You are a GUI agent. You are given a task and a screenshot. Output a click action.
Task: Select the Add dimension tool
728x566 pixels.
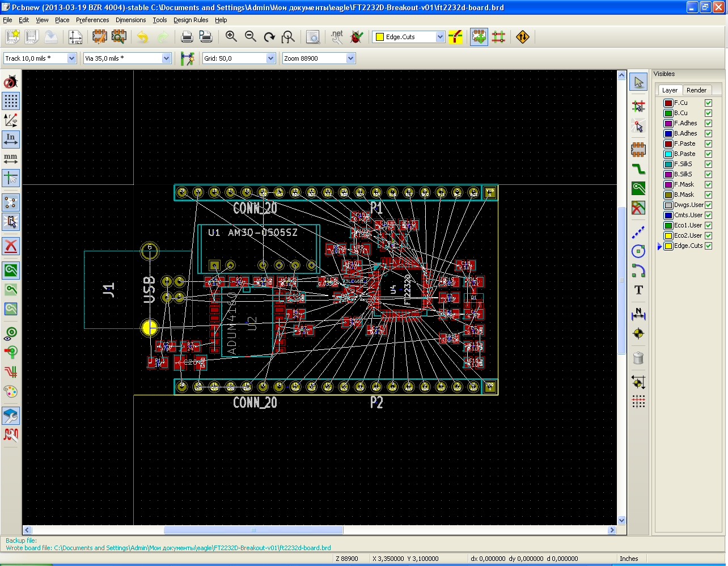[x=638, y=314]
